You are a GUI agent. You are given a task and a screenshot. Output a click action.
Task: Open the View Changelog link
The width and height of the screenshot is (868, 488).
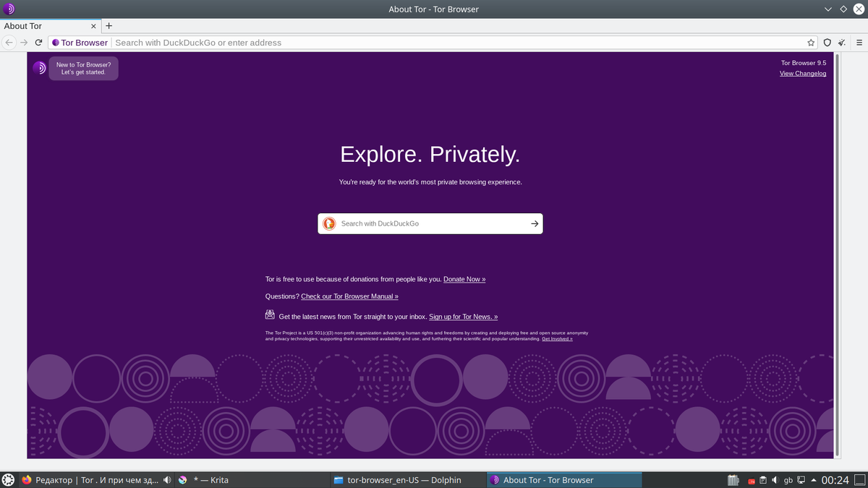(803, 73)
